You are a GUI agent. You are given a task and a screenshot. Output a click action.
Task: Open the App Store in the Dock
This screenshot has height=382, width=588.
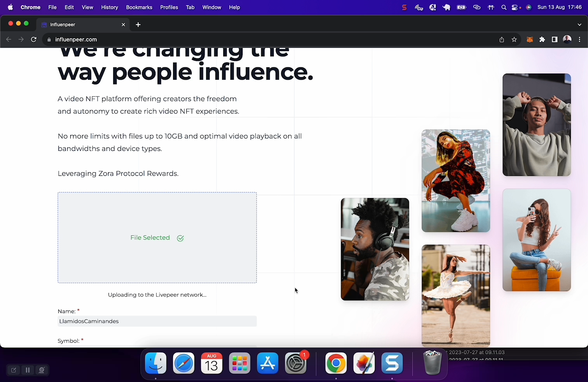click(x=268, y=363)
